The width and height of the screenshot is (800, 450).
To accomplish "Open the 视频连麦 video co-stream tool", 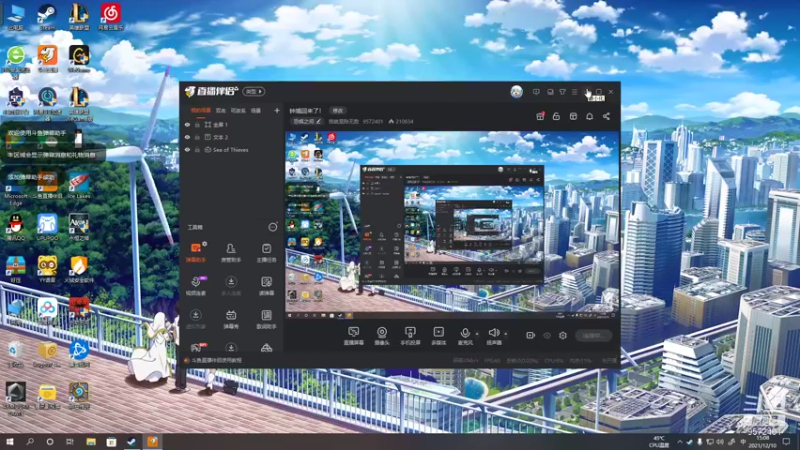I will 195,286.
